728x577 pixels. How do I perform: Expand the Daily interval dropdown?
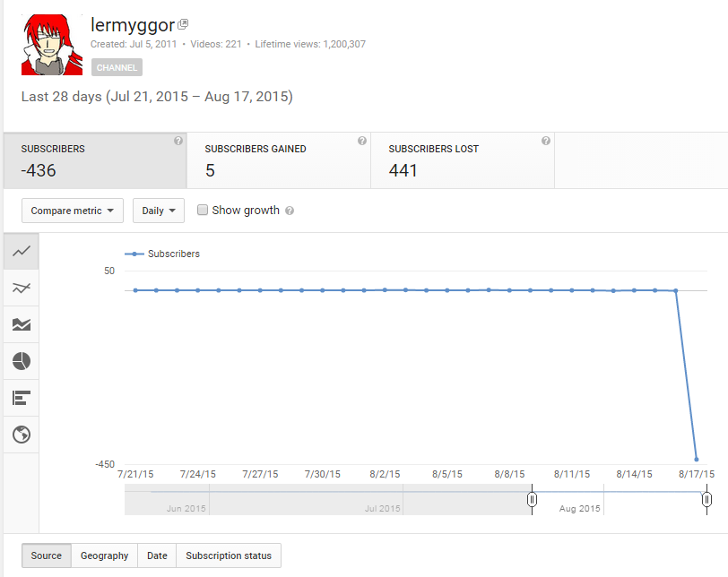(159, 211)
